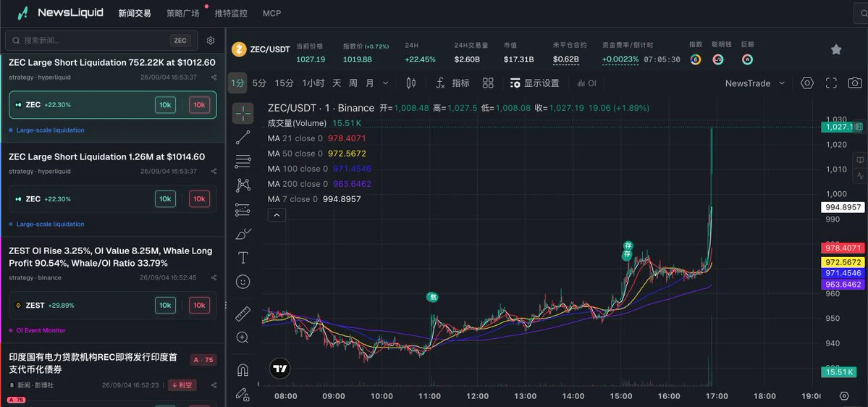Expand more timeframes chevron

coord(386,83)
